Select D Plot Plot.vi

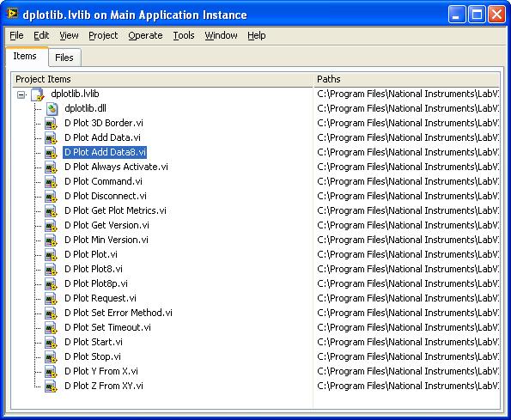(x=91, y=254)
